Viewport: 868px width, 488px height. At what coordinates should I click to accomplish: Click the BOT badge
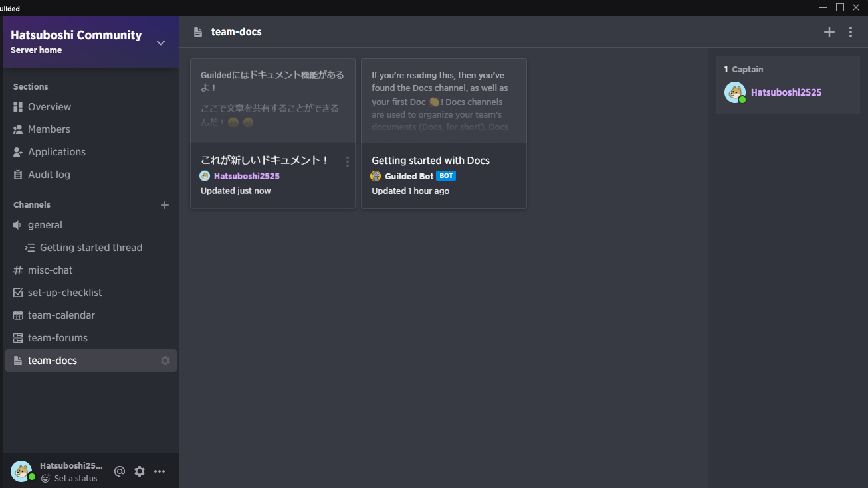click(446, 176)
